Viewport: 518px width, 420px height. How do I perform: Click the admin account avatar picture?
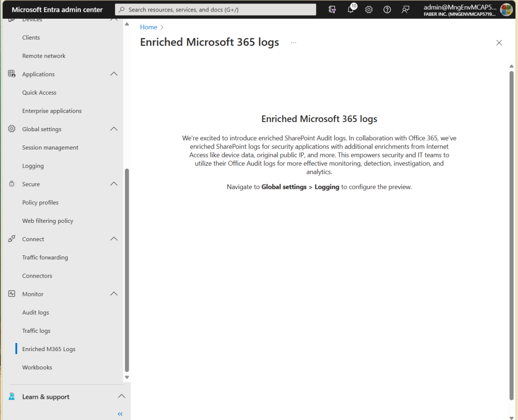click(x=506, y=10)
